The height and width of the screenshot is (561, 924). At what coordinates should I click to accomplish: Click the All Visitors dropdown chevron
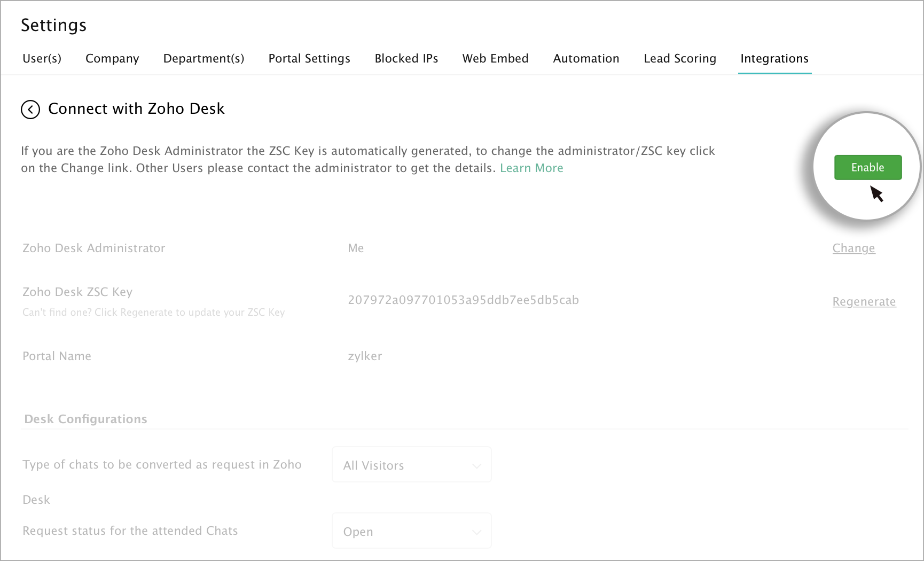[476, 466]
